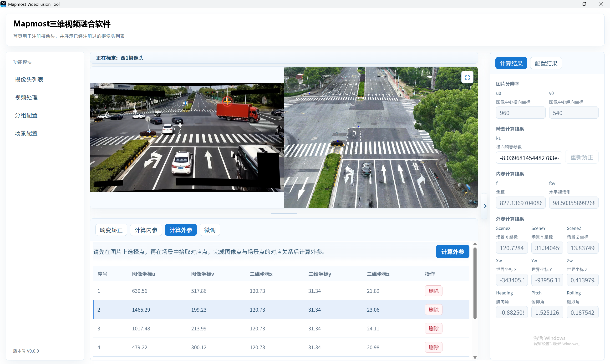Select table row with u value 1017.48

tap(281, 329)
